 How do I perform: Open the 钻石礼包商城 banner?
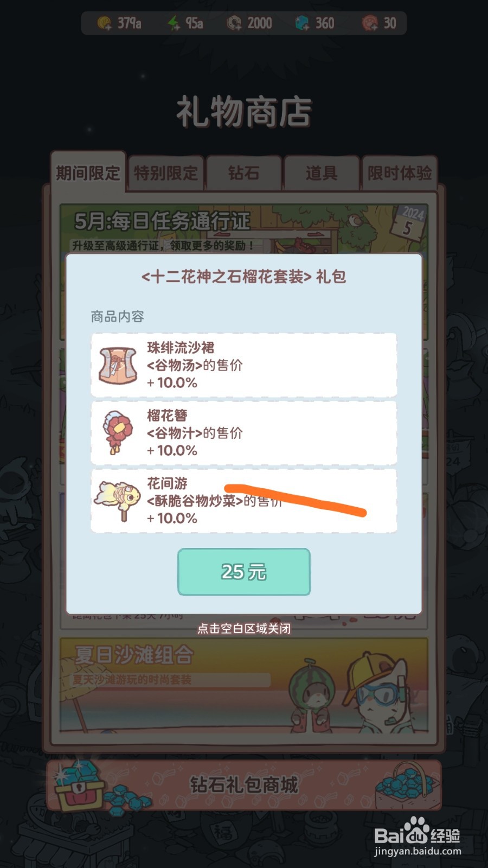(x=244, y=785)
